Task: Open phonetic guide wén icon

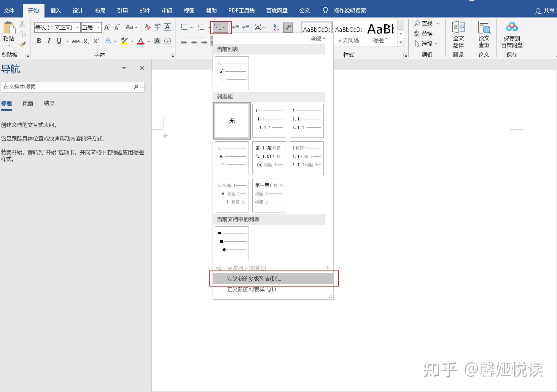Action: point(157,28)
